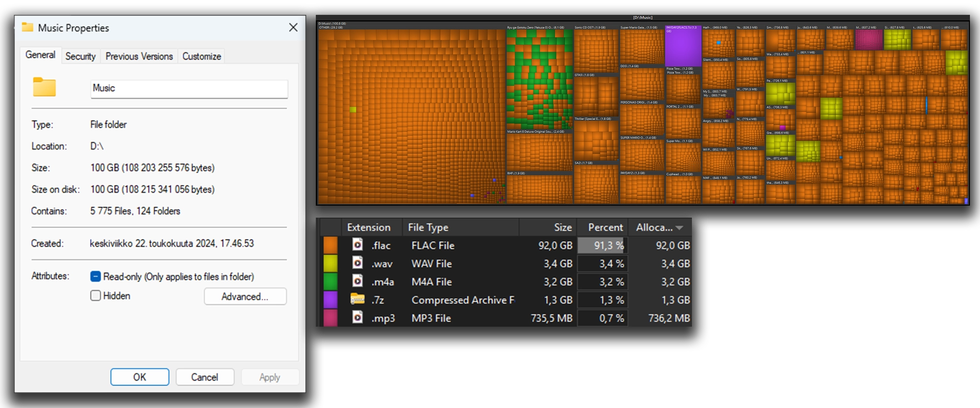Click the .mp3 file type icon
The height and width of the screenshot is (408, 980).
point(357,318)
